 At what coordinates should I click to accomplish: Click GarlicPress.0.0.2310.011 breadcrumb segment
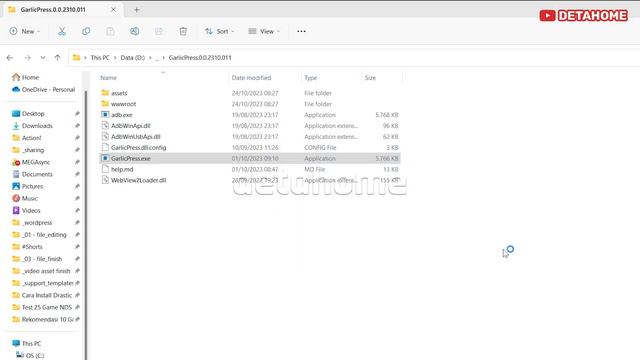click(200, 58)
